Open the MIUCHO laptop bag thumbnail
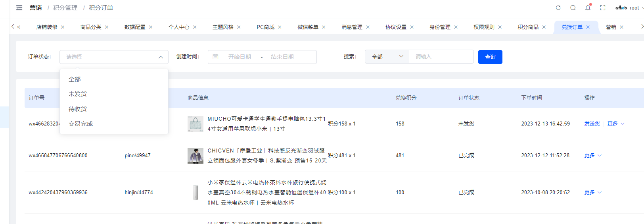 click(x=195, y=124)
